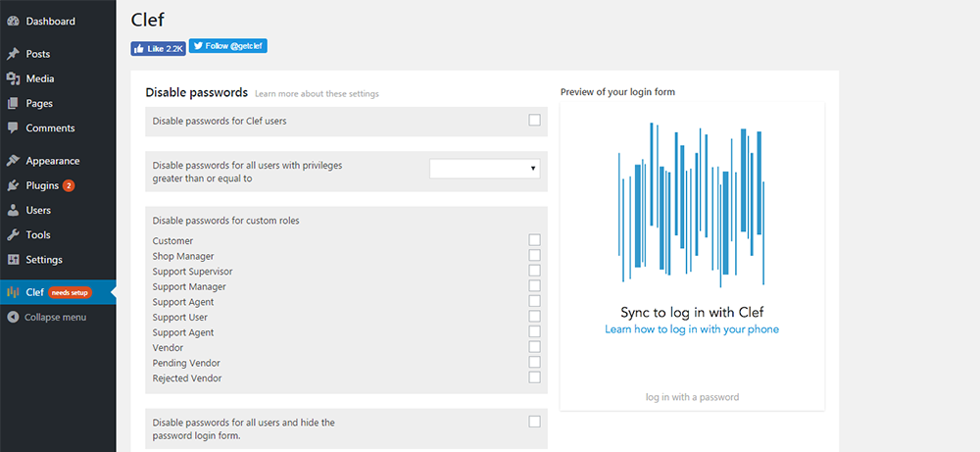Click the Settings sliders icon
The width and height of the screenshot is (980, 452).
click(13, 260)
